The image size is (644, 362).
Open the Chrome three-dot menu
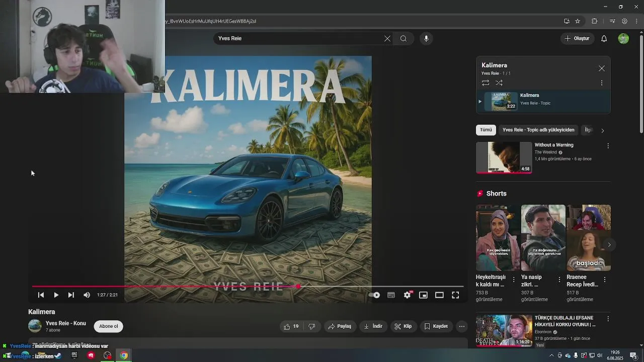coord(636,21)
